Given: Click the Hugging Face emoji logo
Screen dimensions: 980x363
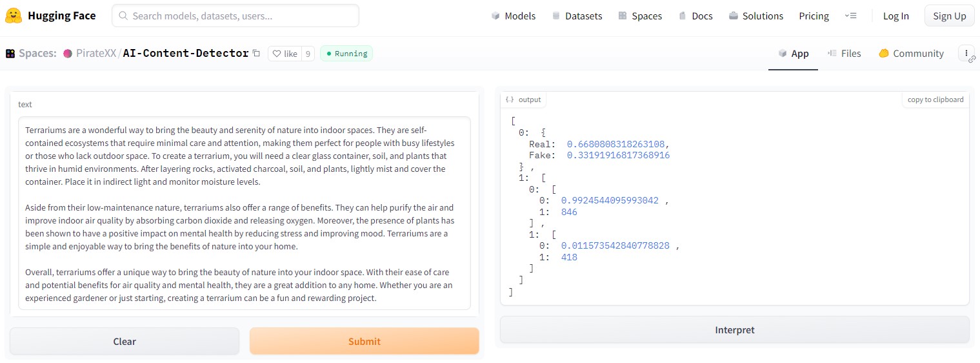Looking at the screenshot, I should click(14, 16).
